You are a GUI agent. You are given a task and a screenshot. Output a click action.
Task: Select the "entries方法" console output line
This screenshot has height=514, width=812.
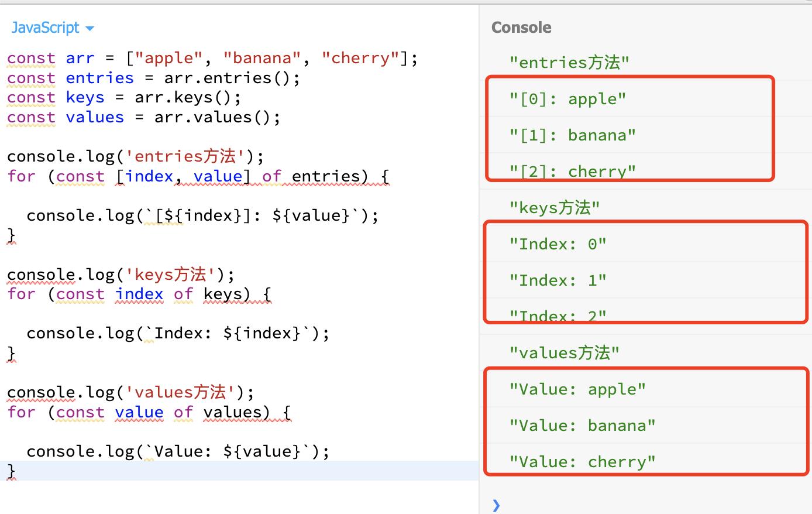point(569,62)
